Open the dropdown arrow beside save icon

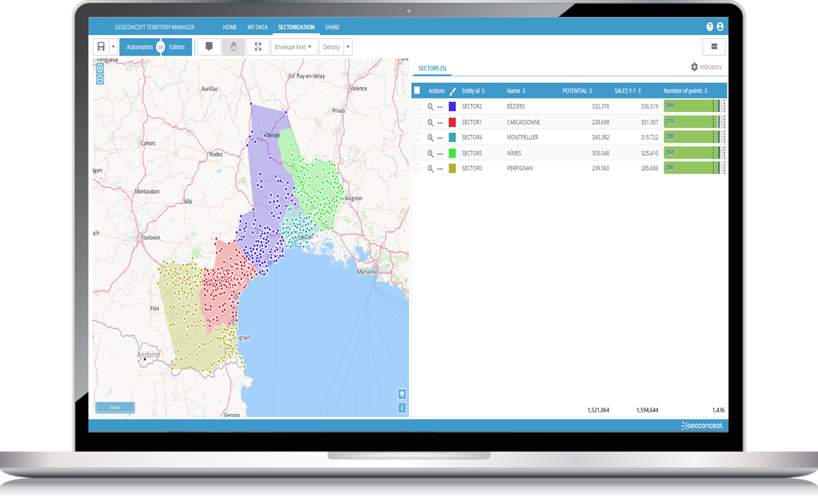pos(113,47)
